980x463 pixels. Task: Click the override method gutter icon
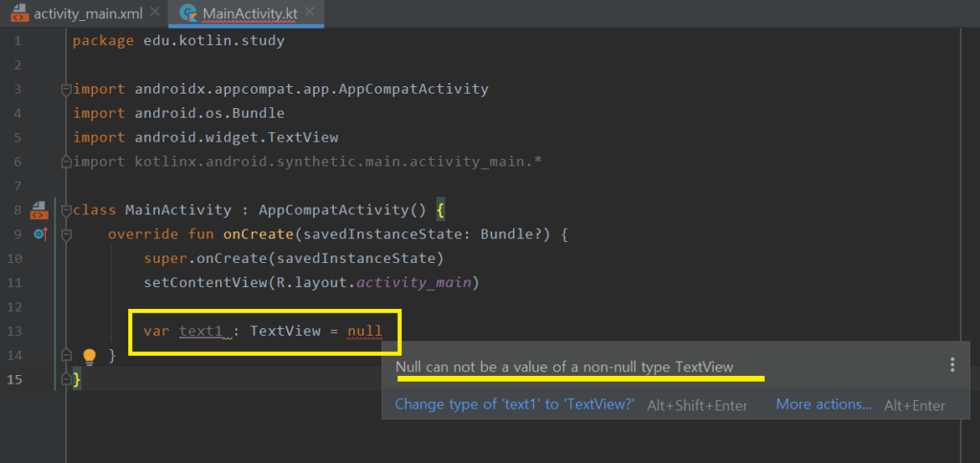click(39, 233)
